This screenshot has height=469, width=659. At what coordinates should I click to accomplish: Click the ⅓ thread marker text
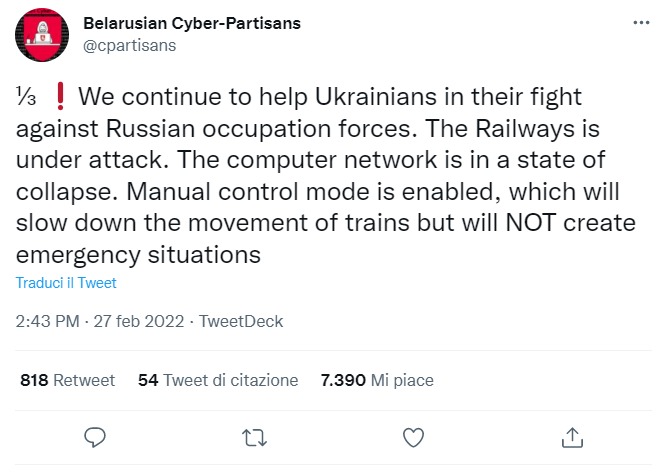coord(24,99)
